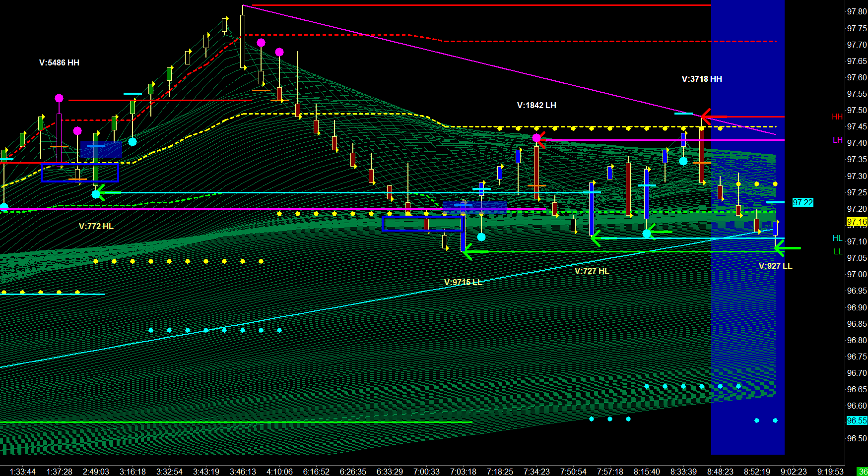The height and width of the screenshot is (476, 868).
Task: Select the 3:43:19 time label
Action: [206, 472]
